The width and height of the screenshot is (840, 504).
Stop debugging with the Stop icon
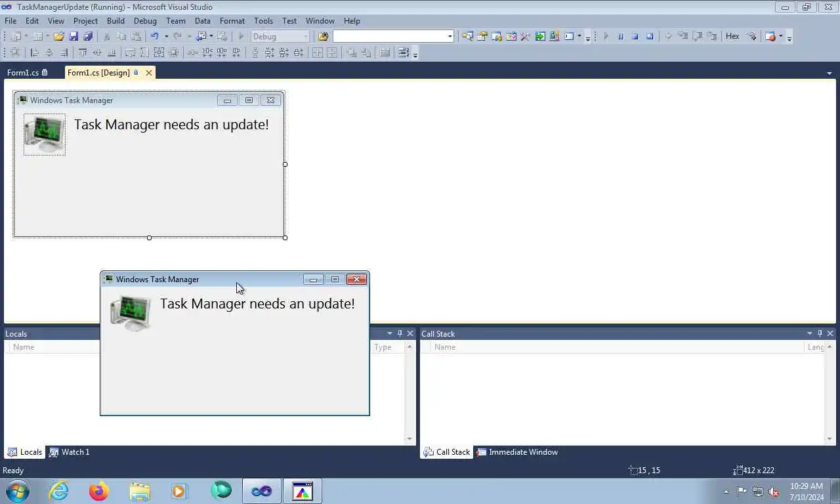coord(635,37)
